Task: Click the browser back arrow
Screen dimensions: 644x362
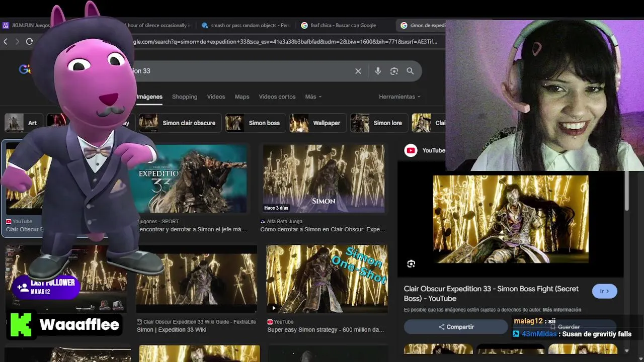Action: click(6, 42)
